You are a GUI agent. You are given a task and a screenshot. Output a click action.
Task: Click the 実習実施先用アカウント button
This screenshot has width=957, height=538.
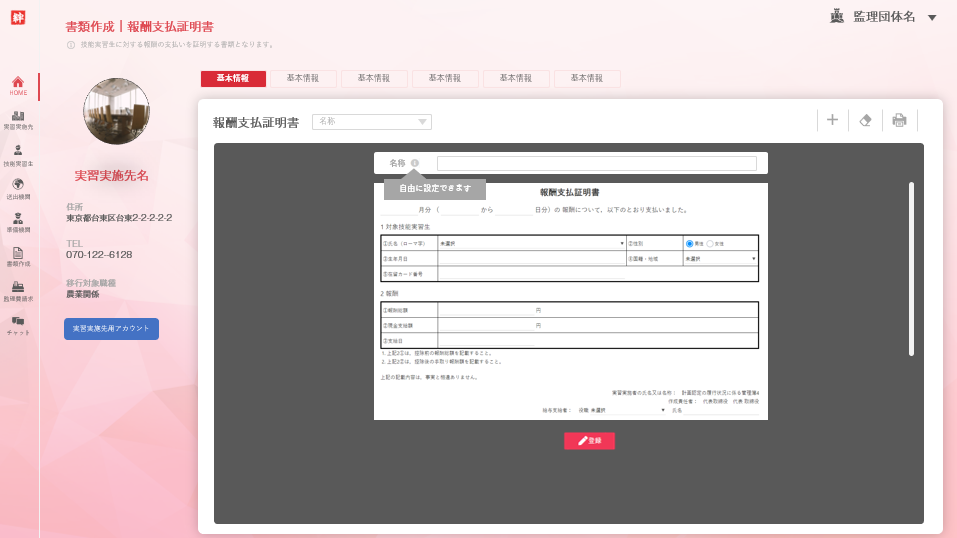coord(111,329)
